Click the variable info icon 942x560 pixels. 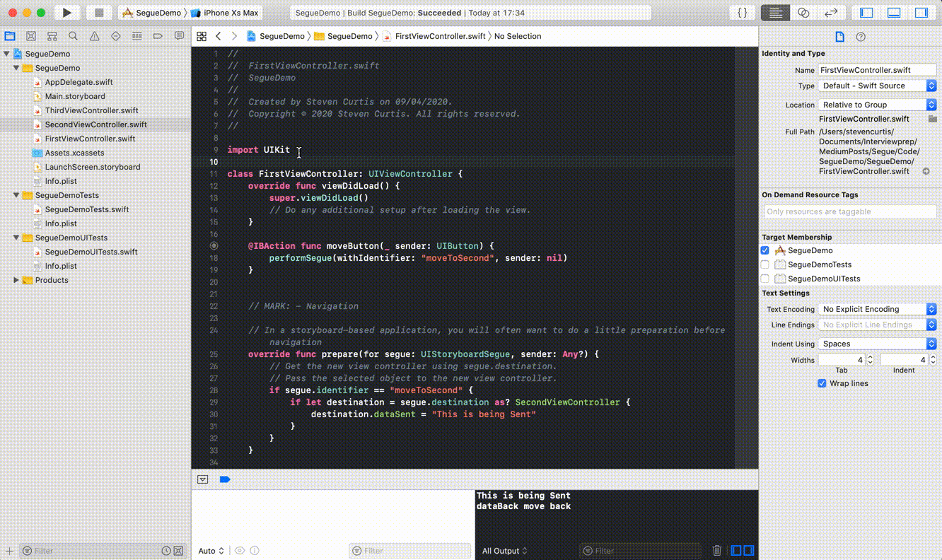(x=255, y=551)
